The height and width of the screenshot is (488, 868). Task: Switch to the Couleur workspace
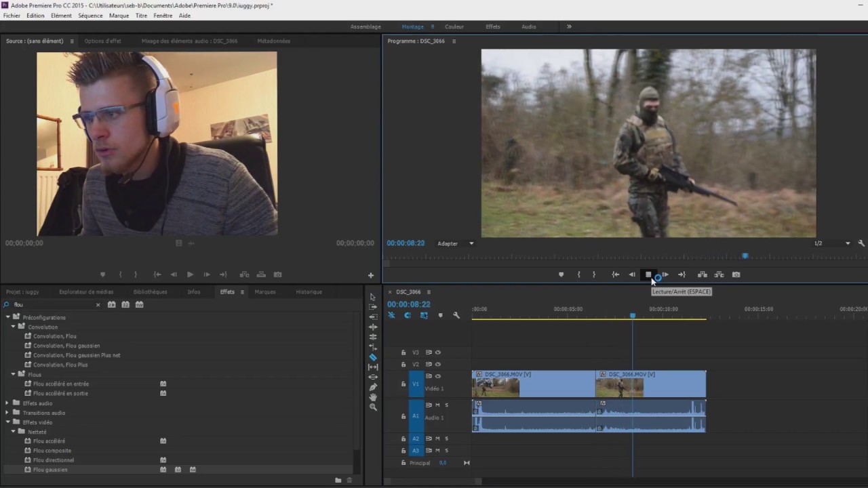coord(454,26)
